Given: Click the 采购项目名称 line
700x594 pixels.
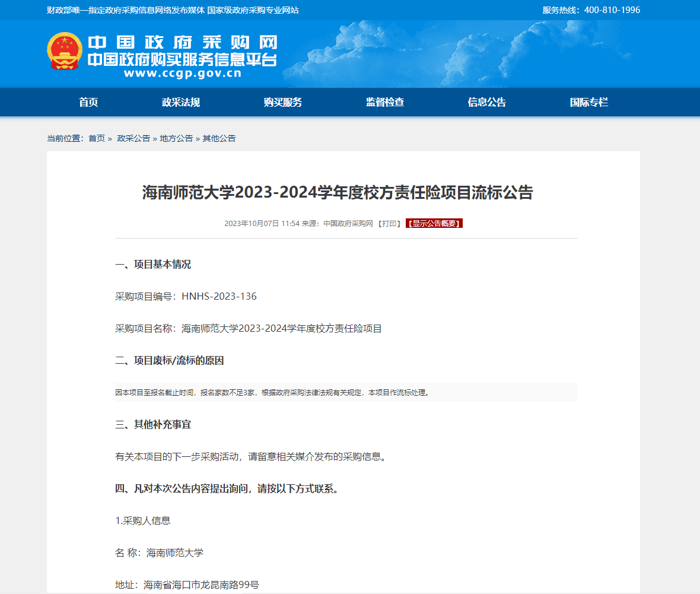Looking at the screenshot, I should (248, 329).
